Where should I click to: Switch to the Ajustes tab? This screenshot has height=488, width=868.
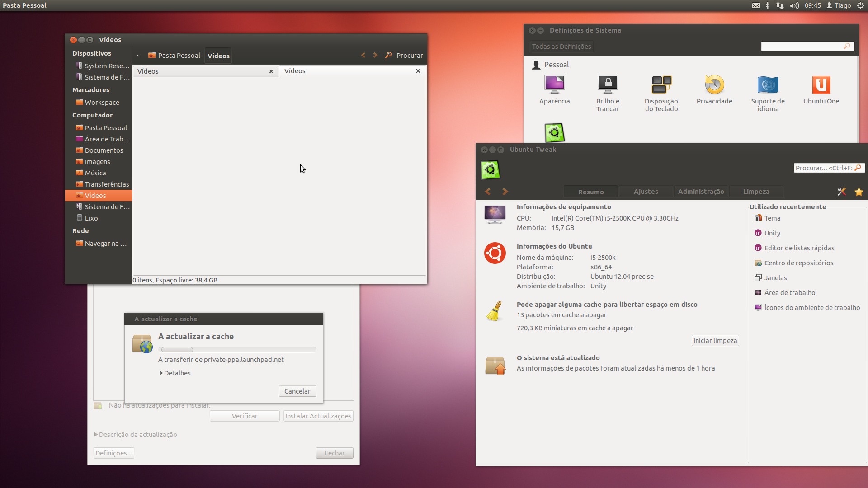646,192
